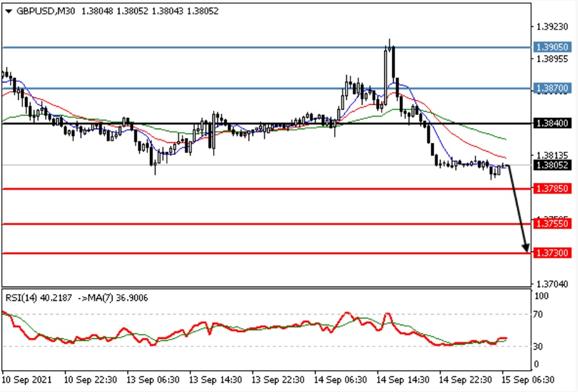Image resolution: width=578 pixels, height=392 pixels.
Task: Click the 14 Sep 22:30 time label
Action: [x=466, y=380]
